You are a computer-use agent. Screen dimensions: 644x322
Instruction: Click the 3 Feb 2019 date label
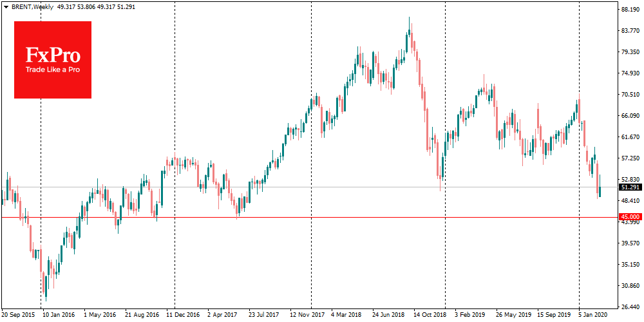[x=471, y=316]
